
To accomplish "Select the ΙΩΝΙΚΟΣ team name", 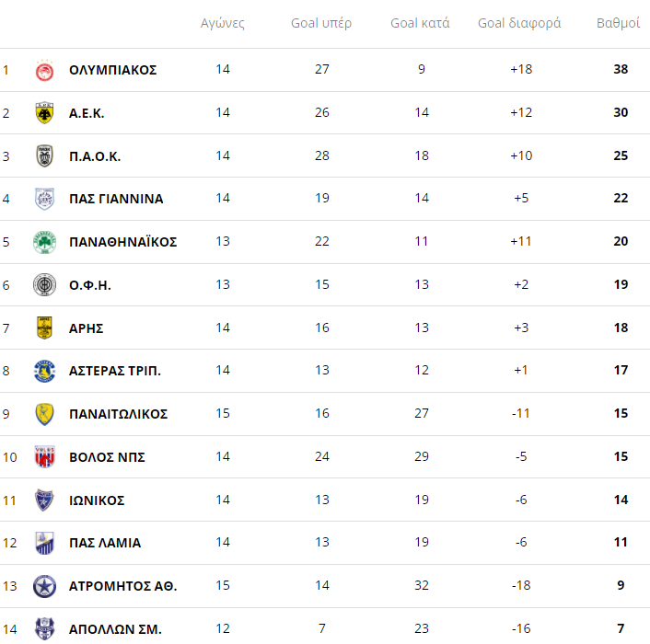I will click(x=97, y=500).
